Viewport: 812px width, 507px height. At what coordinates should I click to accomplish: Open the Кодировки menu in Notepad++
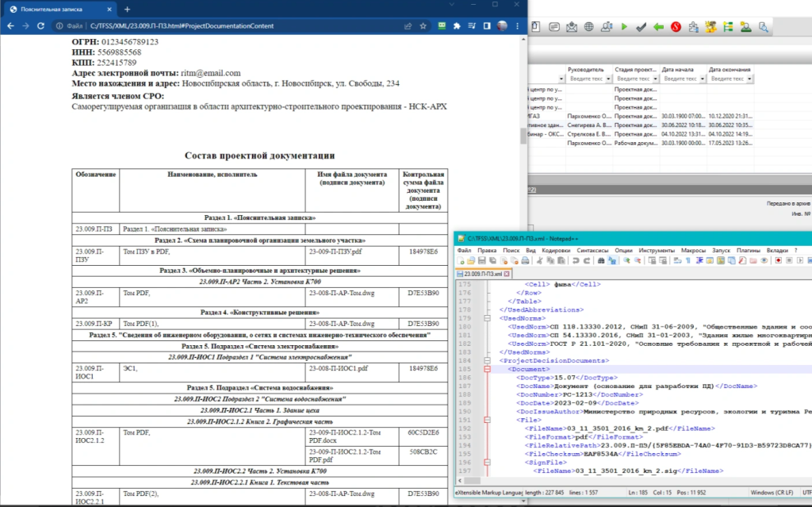(557, 250)
